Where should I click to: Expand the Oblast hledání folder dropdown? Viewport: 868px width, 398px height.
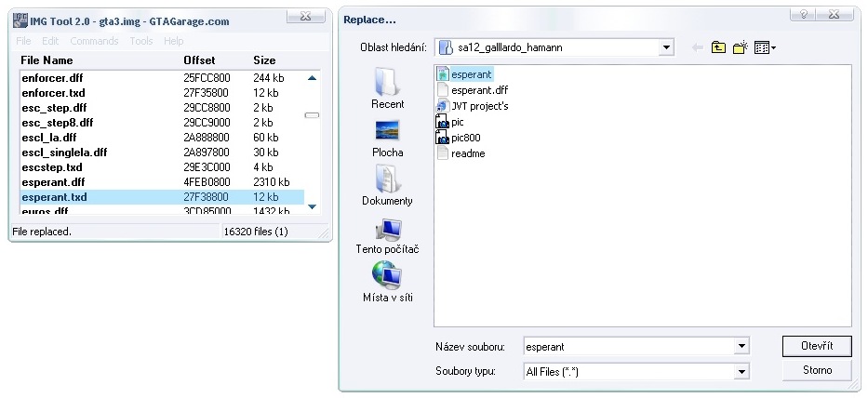[x=666, y=47]
